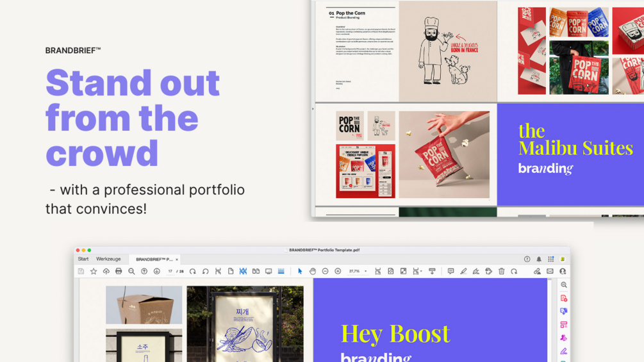Image resolution: width=644 pixels, height=362 pixels.
Task: Share a link with the paperclip icon
Action: (x=537, y=271)
